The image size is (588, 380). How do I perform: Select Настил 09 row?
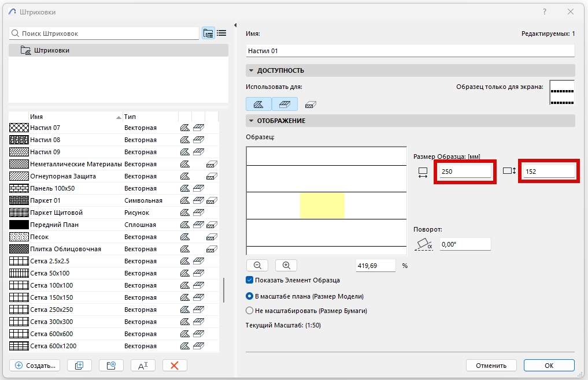coord(114,152)
